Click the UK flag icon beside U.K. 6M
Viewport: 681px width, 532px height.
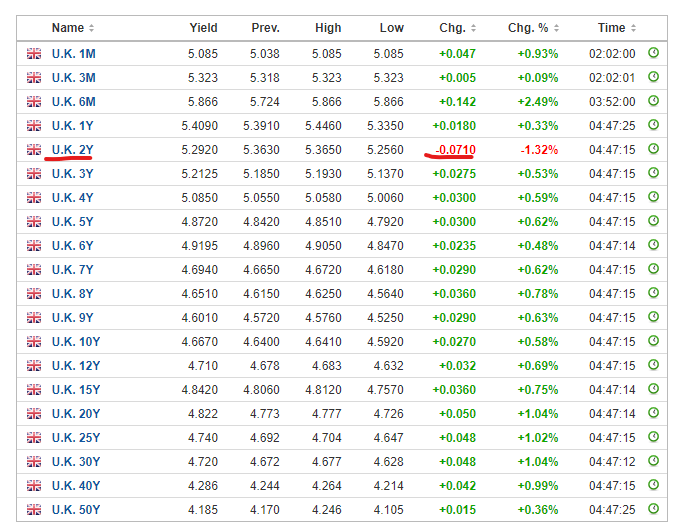tap(34, 102)
